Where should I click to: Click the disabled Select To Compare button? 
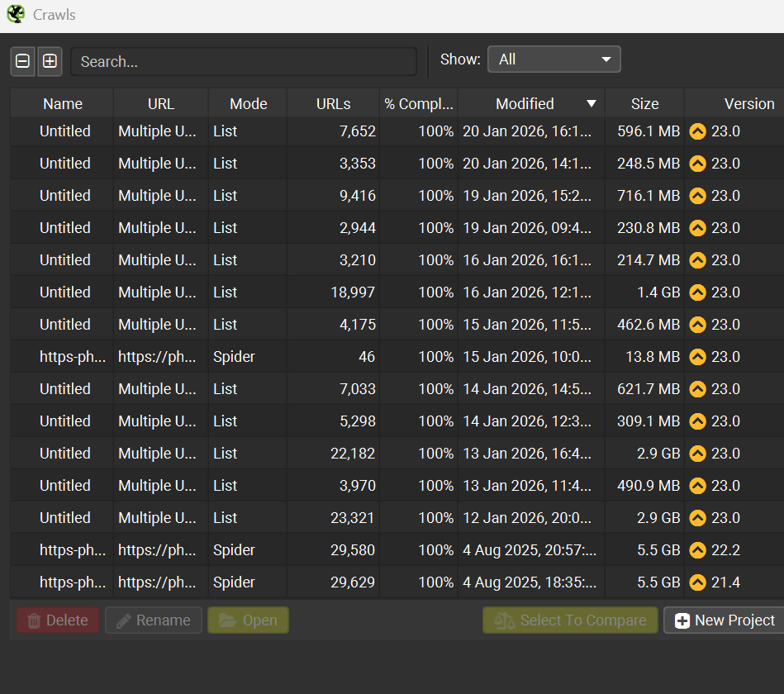(x=569, y=620)
